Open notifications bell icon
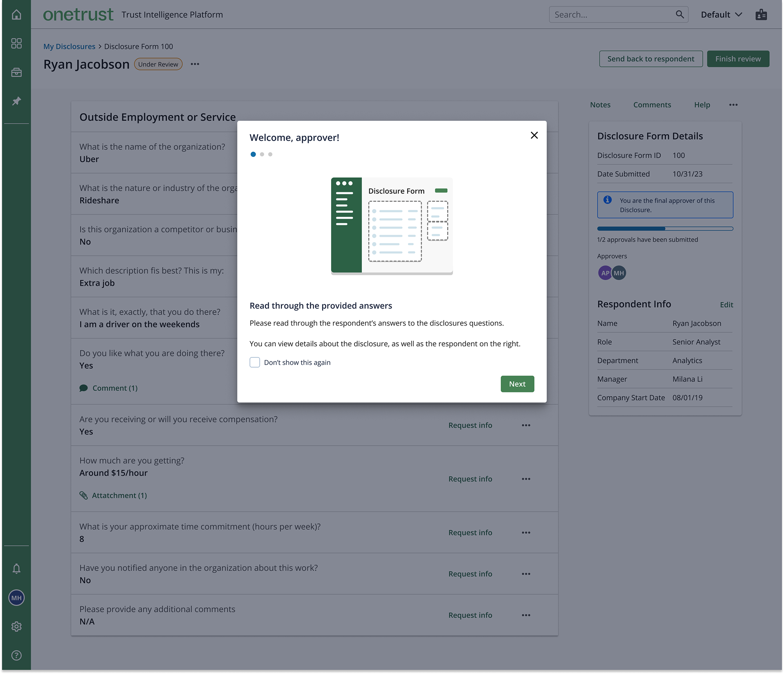784x674 pixels. coord(16,569)
